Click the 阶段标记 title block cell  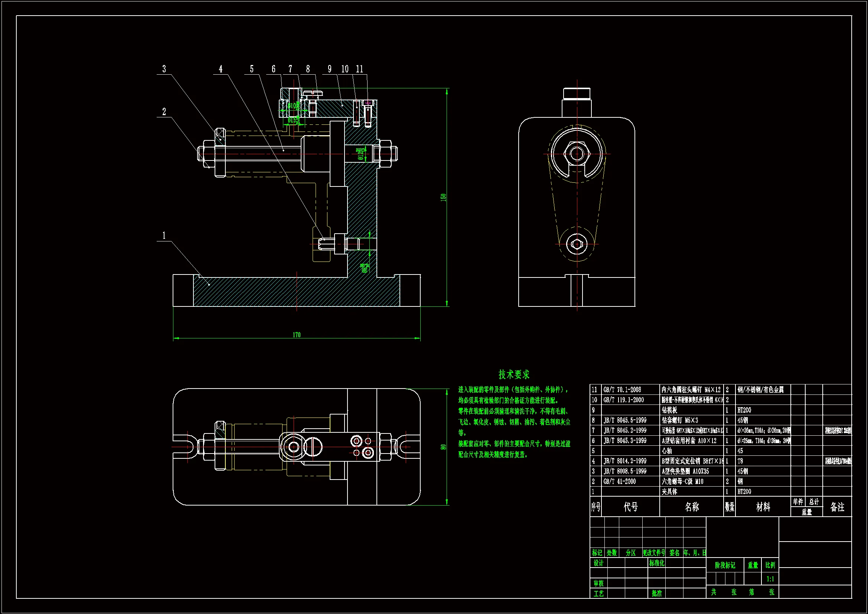[725, 565]
